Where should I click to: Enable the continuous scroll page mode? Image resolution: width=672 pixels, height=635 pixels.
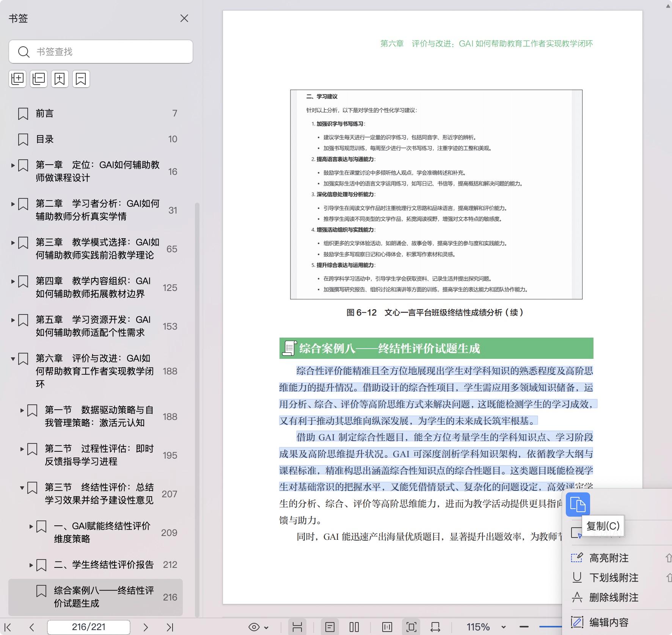(x=298, y=627)
